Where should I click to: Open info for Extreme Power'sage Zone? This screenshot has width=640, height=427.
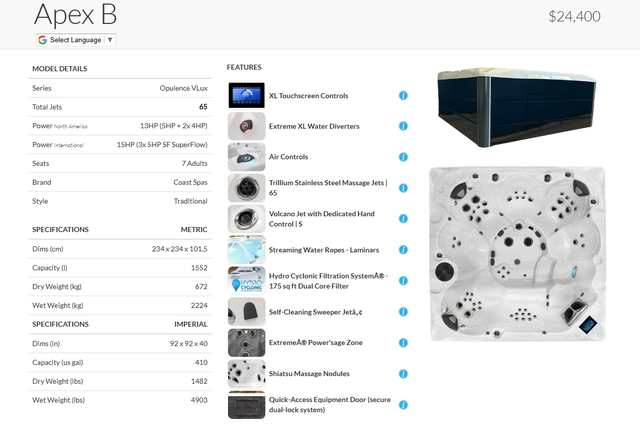[403, 343]
